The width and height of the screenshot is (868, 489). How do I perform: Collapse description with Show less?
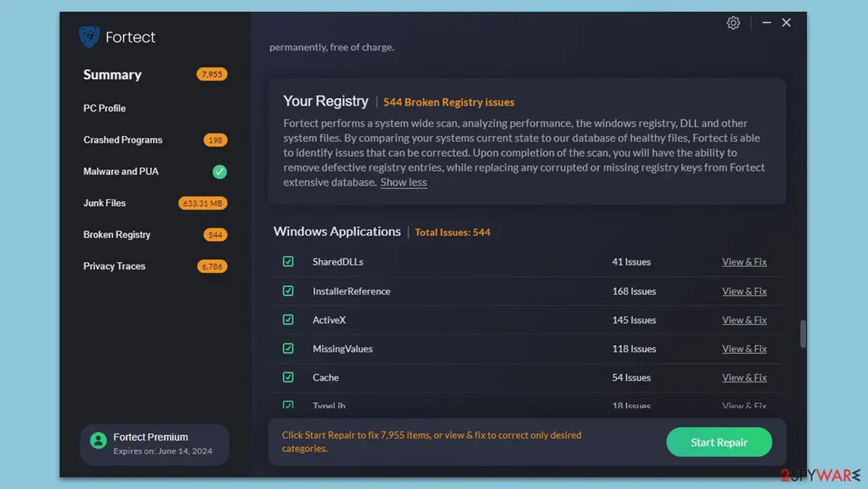[403, 183]
